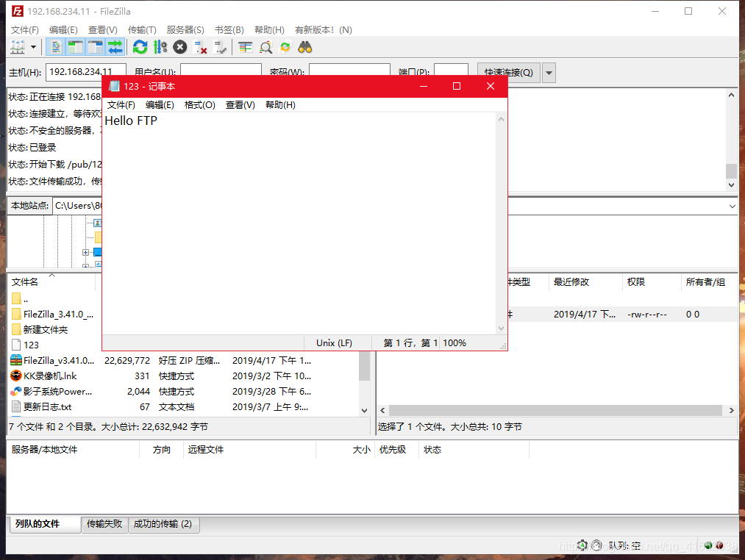Open Notepad 格式(O) menu
The image size is (745, 560).
[199, 105]
